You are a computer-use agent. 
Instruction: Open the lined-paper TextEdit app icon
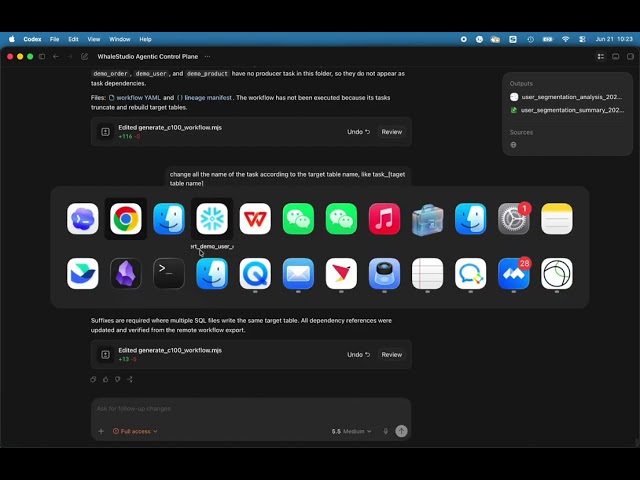427,273
